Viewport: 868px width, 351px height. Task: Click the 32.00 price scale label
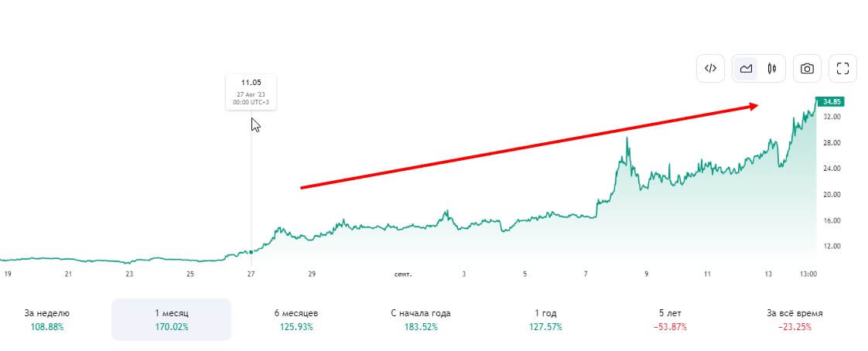point(832,117)
